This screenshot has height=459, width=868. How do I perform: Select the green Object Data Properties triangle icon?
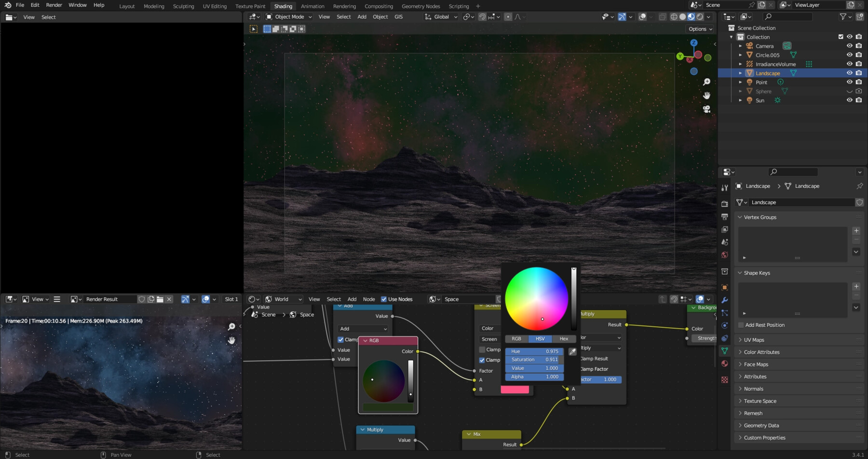(725, 351)
